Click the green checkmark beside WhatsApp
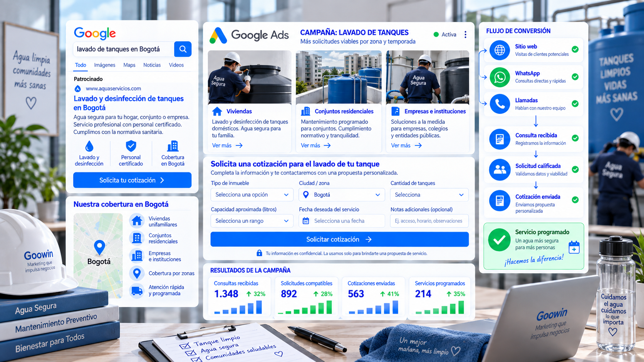Screen dimensions: 644x362 (x=575, y=77)
